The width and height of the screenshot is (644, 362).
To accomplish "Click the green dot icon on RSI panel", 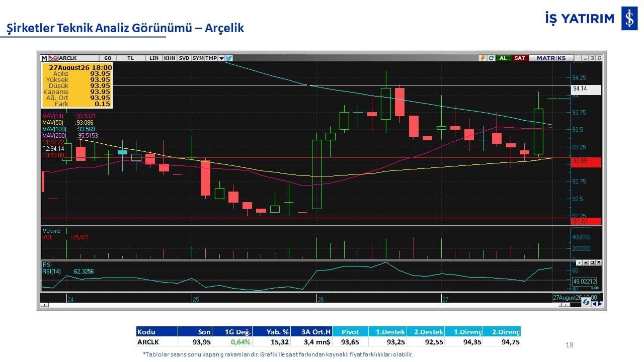I will [x=579, y=262].
